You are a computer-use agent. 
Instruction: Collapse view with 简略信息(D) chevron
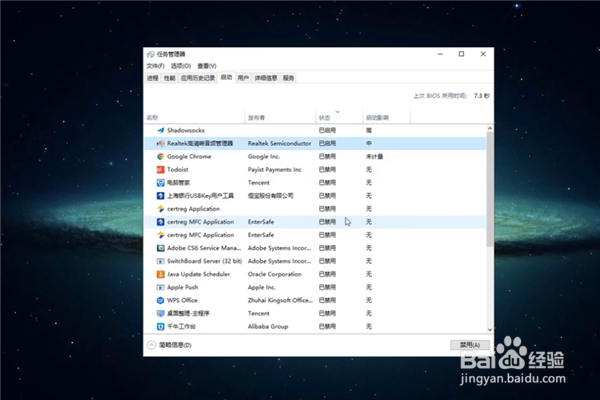[152, 345]
